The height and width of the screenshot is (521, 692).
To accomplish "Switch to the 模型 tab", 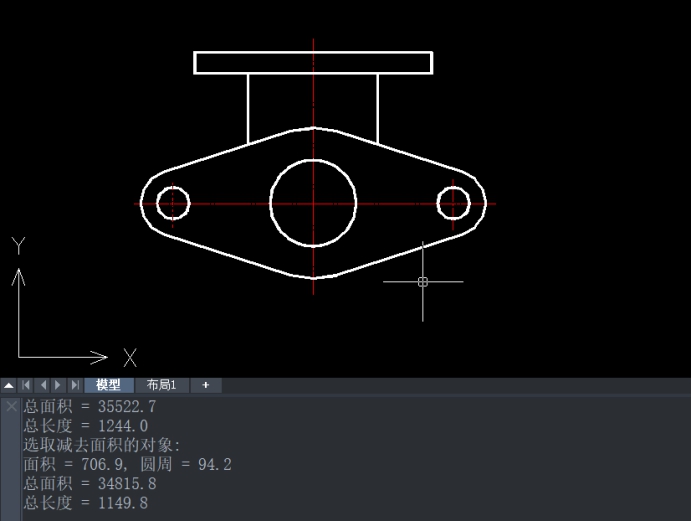I will (x=108, y=385).
